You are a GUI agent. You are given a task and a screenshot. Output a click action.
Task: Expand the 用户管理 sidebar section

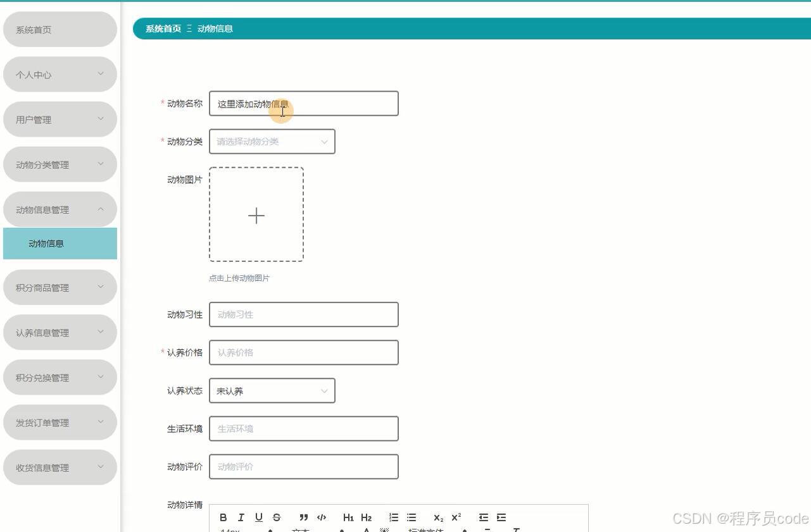click(x=60, y=119)
